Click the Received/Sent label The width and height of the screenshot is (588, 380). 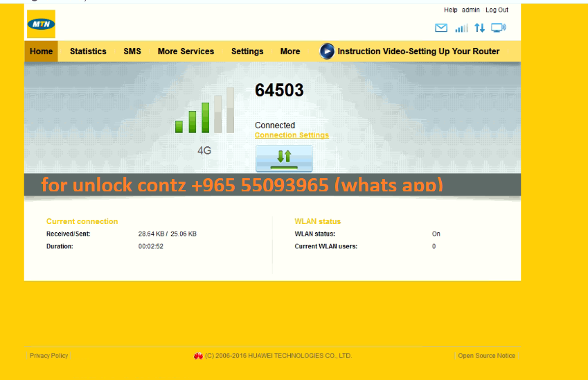(69, 234)
